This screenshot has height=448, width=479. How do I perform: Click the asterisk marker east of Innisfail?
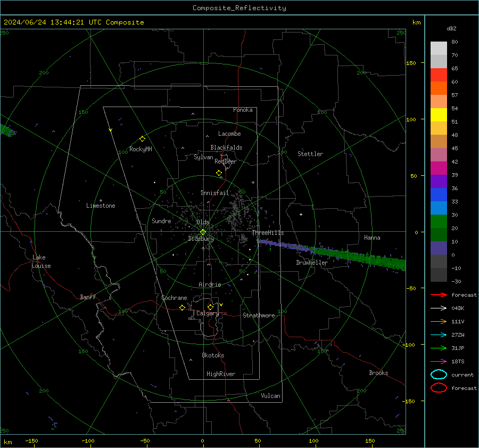[x=253, y=183]
